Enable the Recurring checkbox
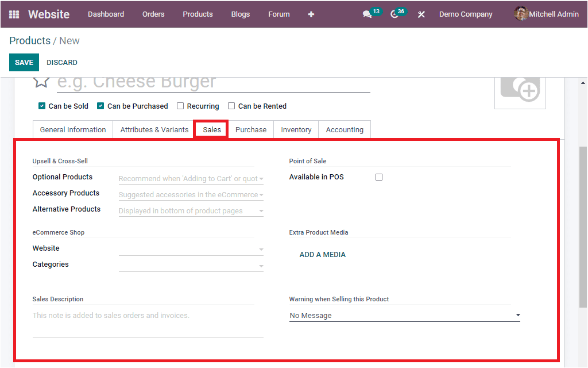The height and width of the screenshot is (368, 588). (181, 106)
